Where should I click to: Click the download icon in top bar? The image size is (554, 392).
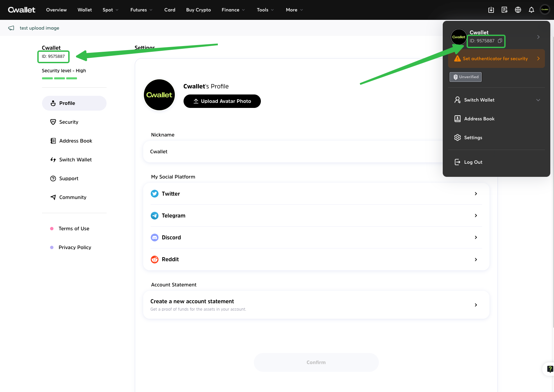491,10
